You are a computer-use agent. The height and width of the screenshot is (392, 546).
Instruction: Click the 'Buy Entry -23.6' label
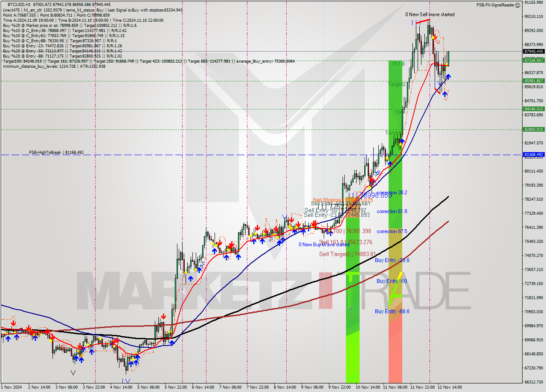pyautogui.click(x=392, y=260)
